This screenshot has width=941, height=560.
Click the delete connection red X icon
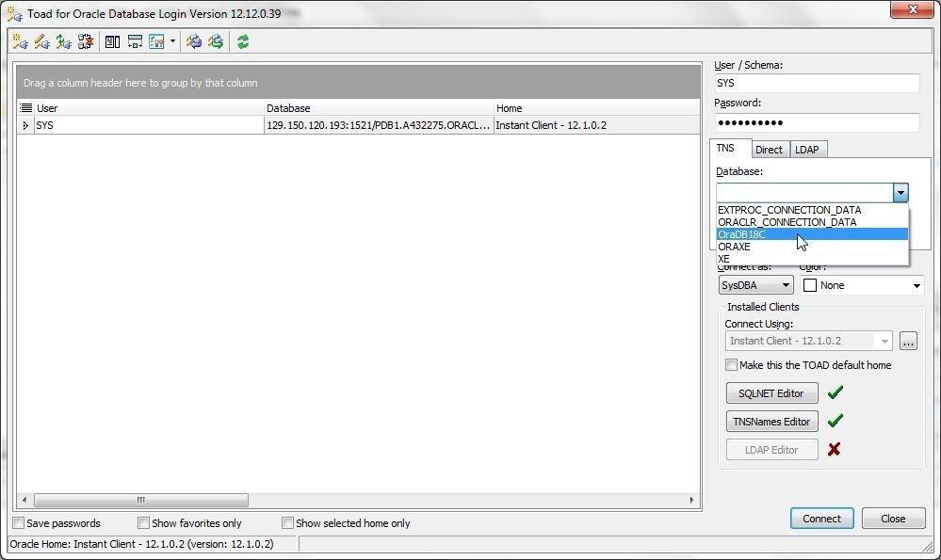click(86, 41)
